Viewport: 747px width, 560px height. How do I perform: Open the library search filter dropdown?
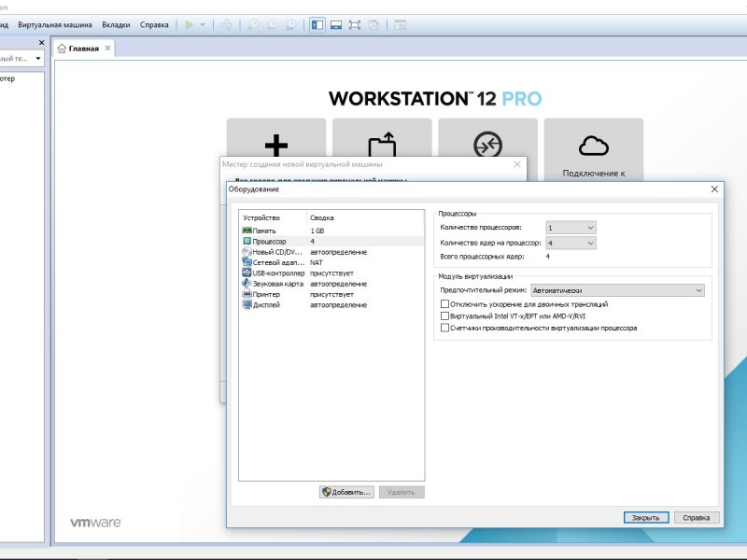pyautogui.click(x=38, y=59)
